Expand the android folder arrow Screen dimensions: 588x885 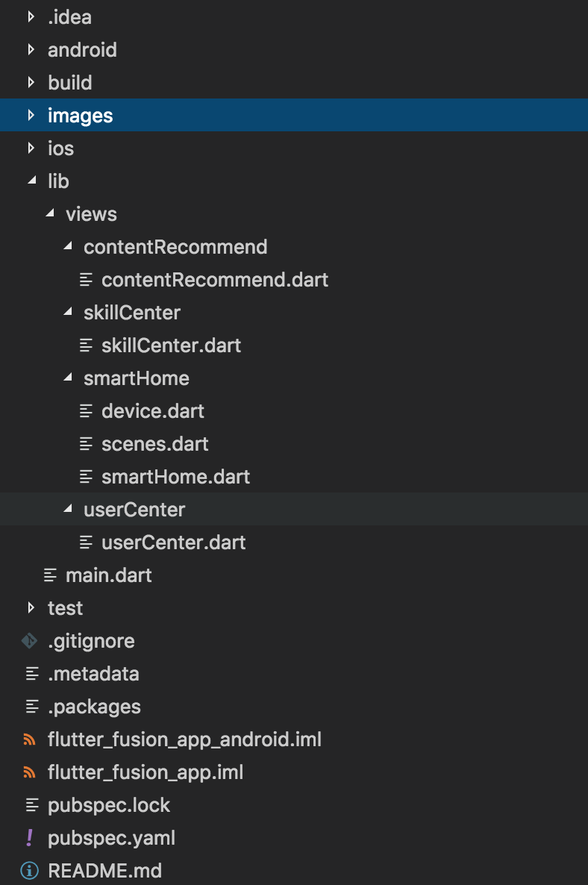point(31,50)
